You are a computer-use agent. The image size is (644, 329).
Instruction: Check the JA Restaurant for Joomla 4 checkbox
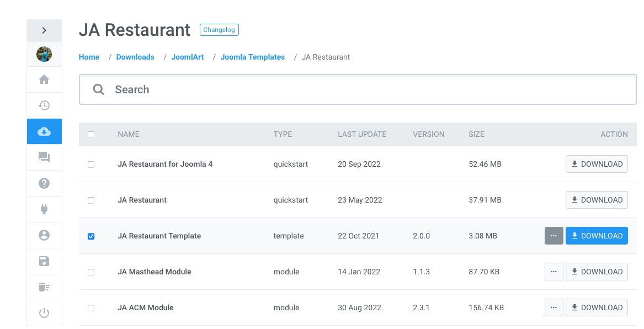click(x=91, y=164)
